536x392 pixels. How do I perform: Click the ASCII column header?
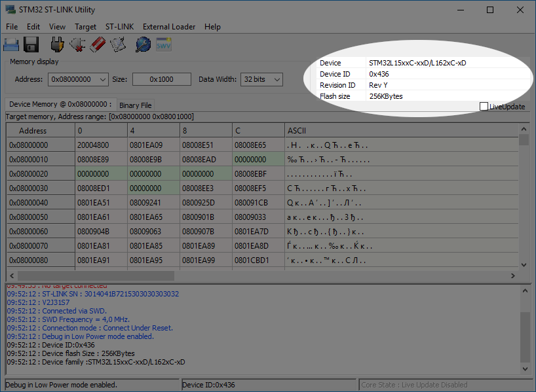click(401, 130)
